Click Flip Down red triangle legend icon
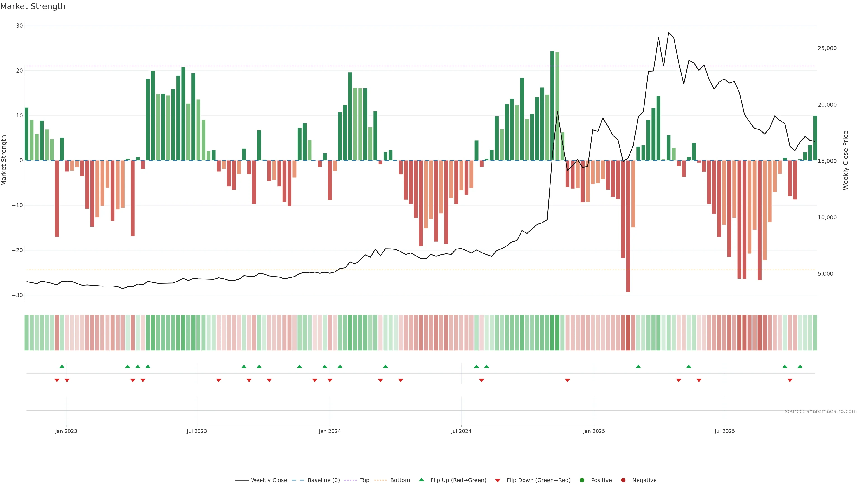868x488 pixels. (498, 481)
